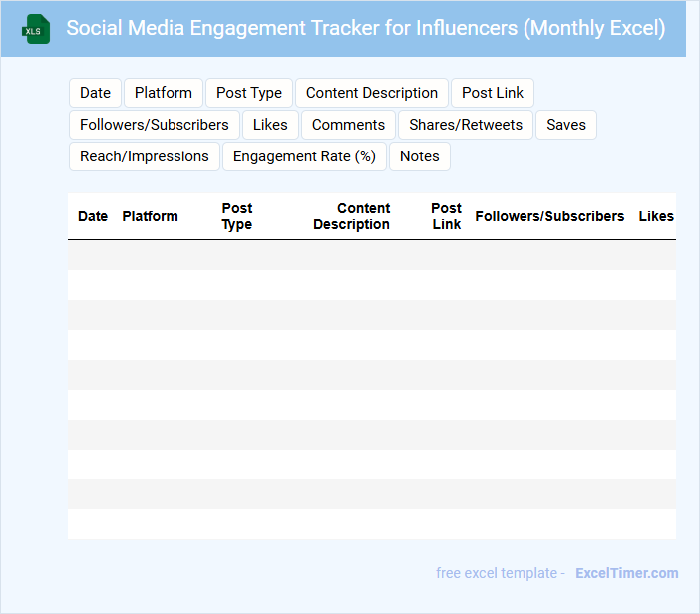Viewport: 700px width, 614px height.
Task: Select the Engagement Rate (%) tag
Action: click(304, 156)
